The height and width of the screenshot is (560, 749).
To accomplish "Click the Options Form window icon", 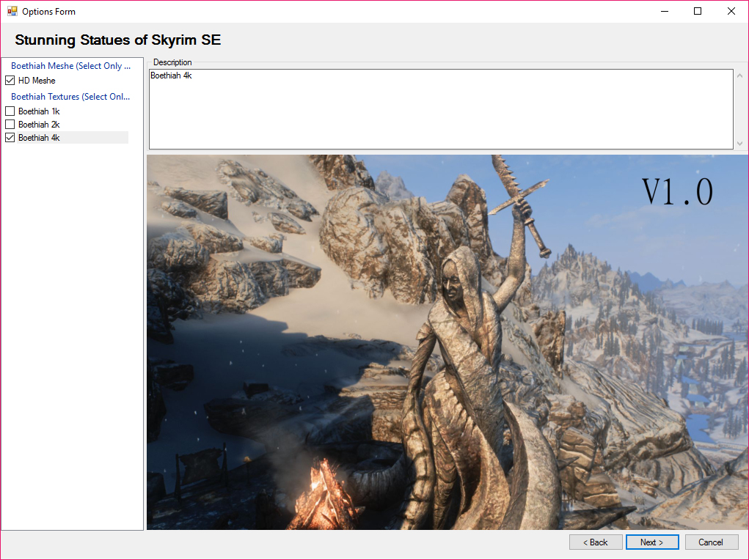I will coord(12,11).
